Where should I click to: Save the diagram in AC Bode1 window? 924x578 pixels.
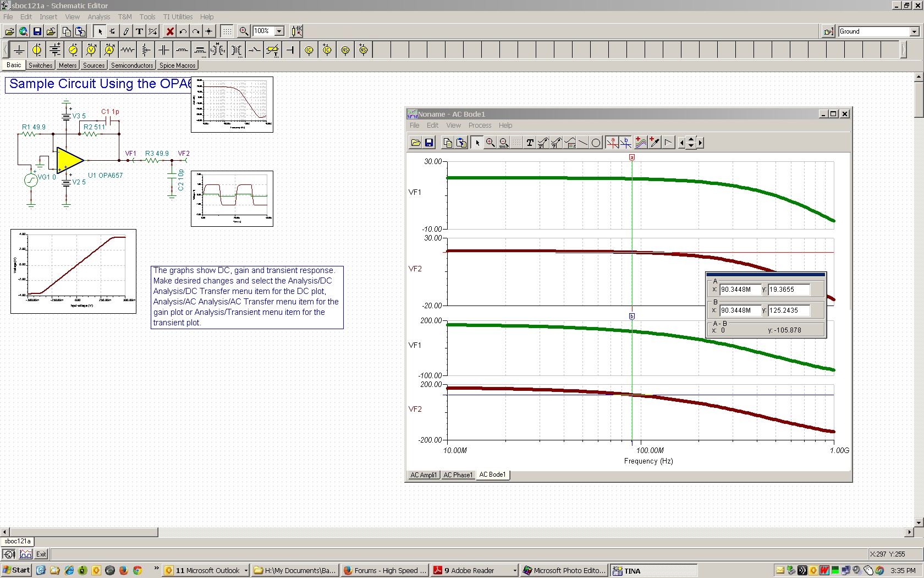(x=429, y=143)
